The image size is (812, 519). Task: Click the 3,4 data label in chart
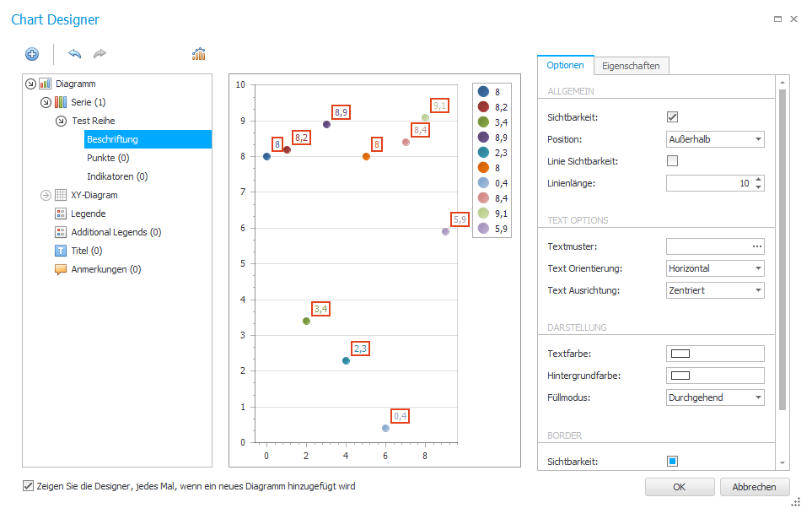[x=321, y=309]
